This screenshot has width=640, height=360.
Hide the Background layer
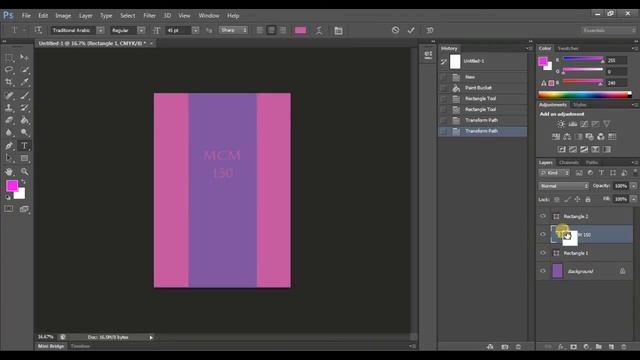tap(542, 271)
